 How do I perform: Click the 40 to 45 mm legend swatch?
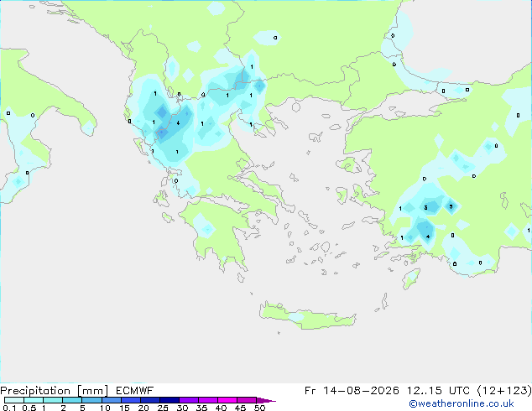point(227,400)
